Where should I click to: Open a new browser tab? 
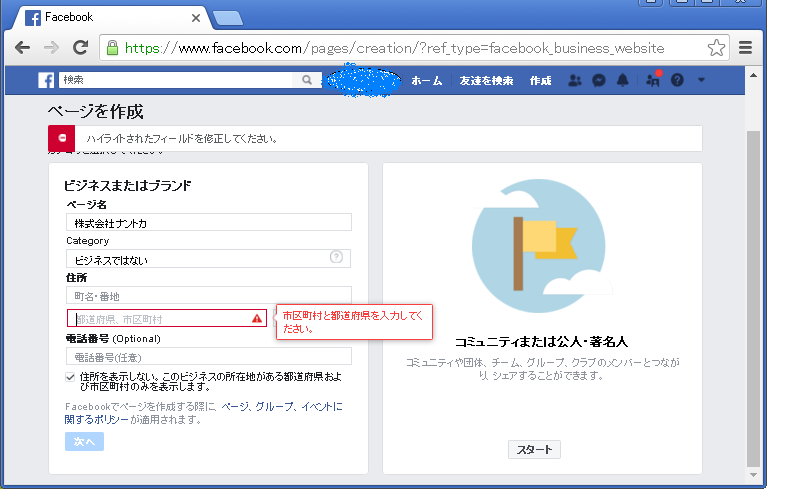[228, 18]
